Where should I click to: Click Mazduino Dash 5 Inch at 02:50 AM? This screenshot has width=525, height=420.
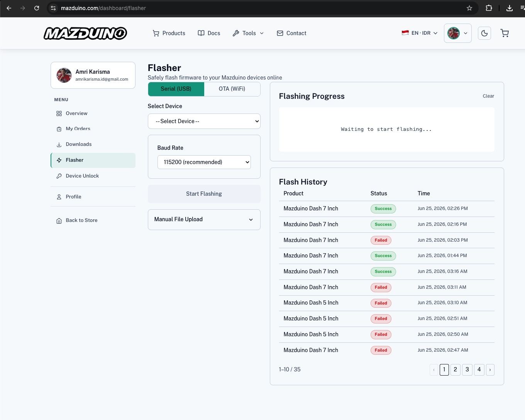(311, 335)
